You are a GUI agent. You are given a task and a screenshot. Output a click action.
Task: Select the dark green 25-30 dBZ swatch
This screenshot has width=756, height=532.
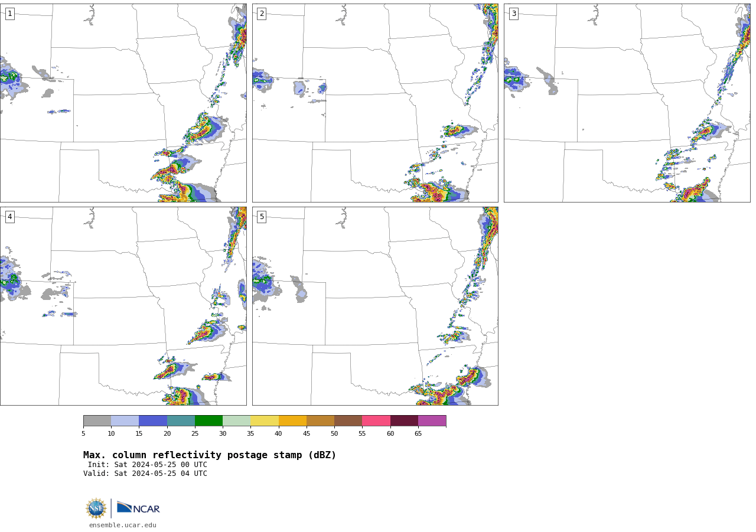tap(208, 420)
